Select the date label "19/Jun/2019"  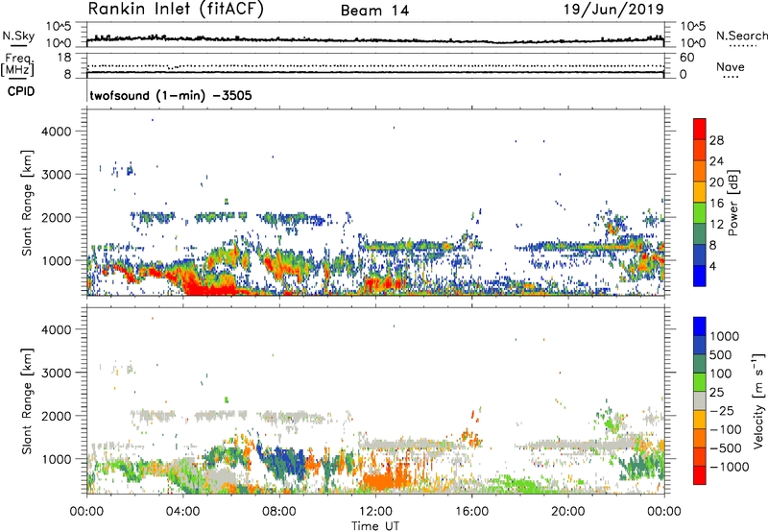tap(613, 10)
